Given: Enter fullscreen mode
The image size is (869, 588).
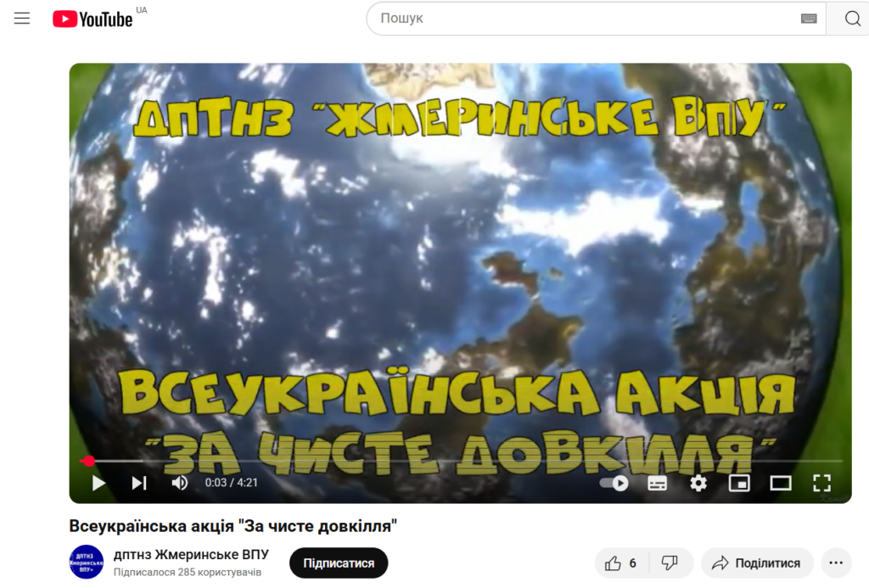Looking at the screenshot, I should coord(821,484).
